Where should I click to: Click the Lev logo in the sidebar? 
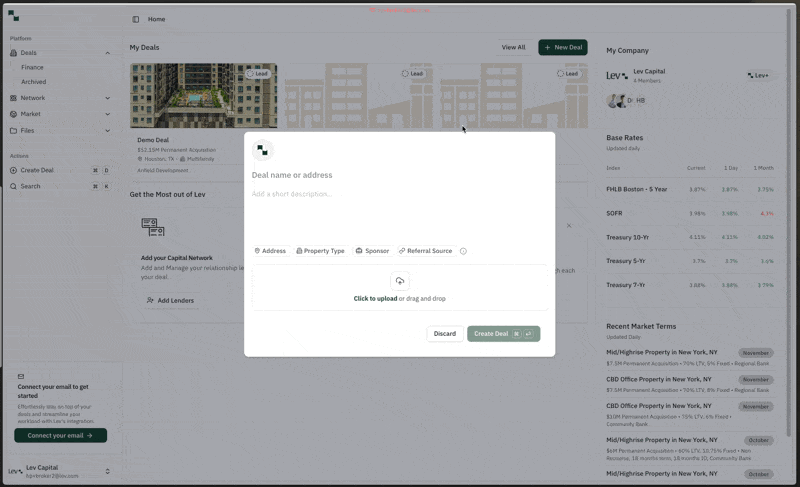click(x=14, y=15)
